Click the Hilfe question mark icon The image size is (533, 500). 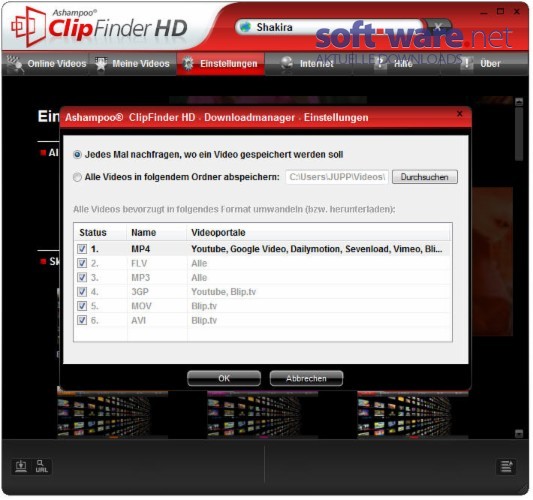pyautogui.click(x=381, y=63)
